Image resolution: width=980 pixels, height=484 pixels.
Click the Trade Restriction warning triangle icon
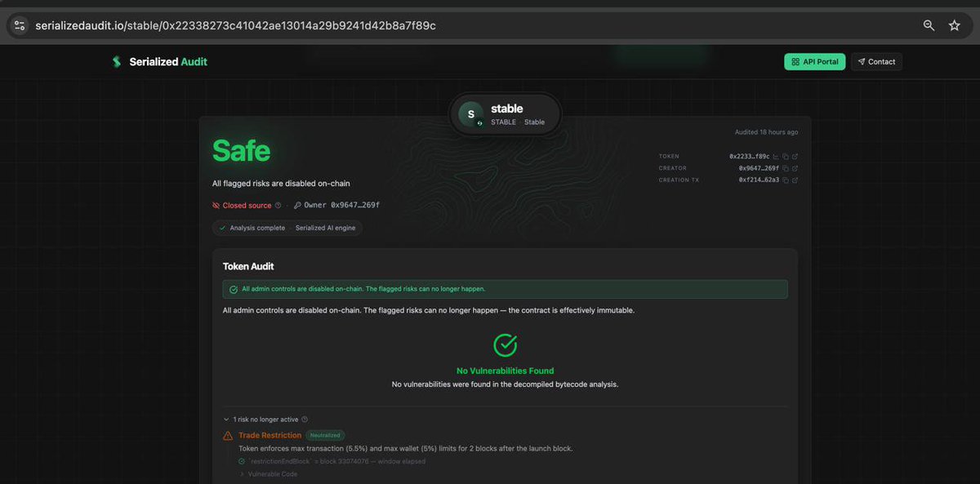point(228,436)
